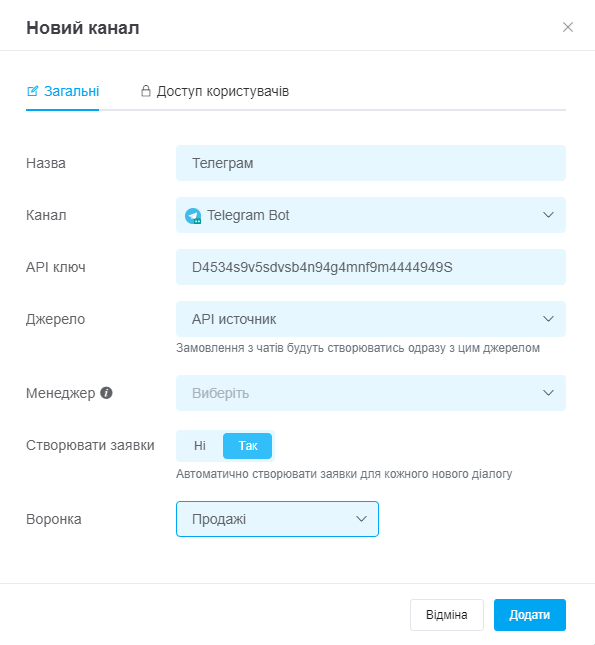Viewport: 595px width, 645px height.
Task: Switch to the Загальні tab
Action: 63,91
